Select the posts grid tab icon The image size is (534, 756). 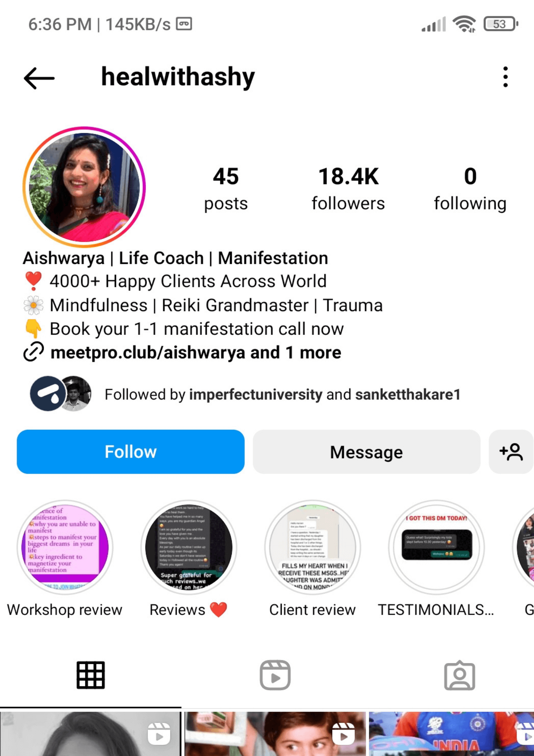tap(91, 675)
